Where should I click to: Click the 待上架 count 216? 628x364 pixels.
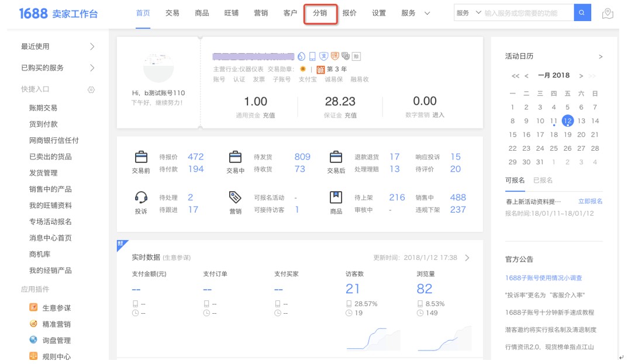[397, 197]
